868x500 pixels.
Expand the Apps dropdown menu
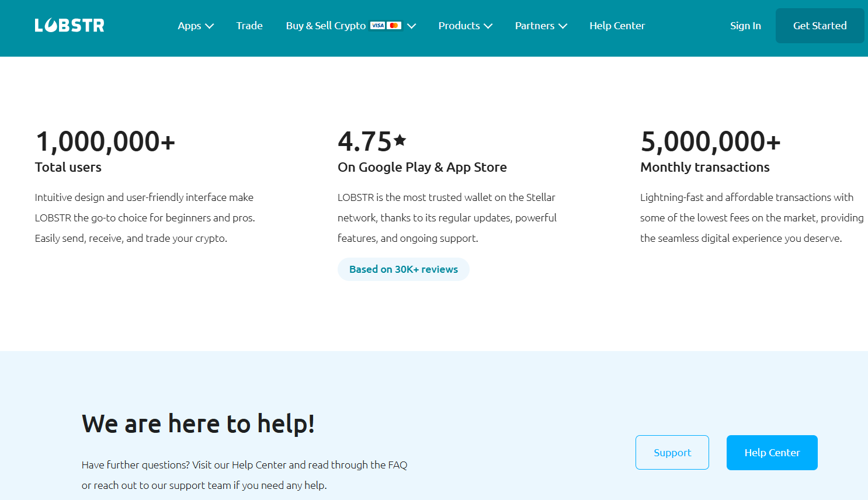tap(196, 26)
